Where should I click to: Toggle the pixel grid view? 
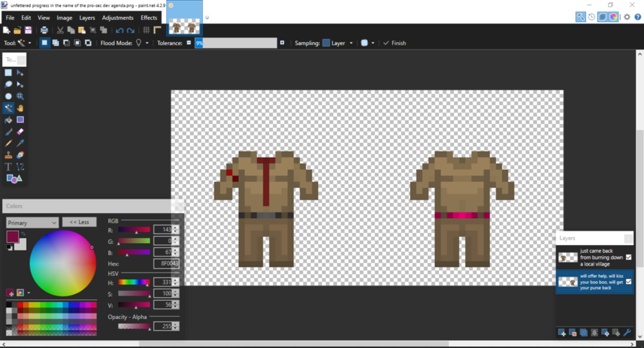(146, 30)
